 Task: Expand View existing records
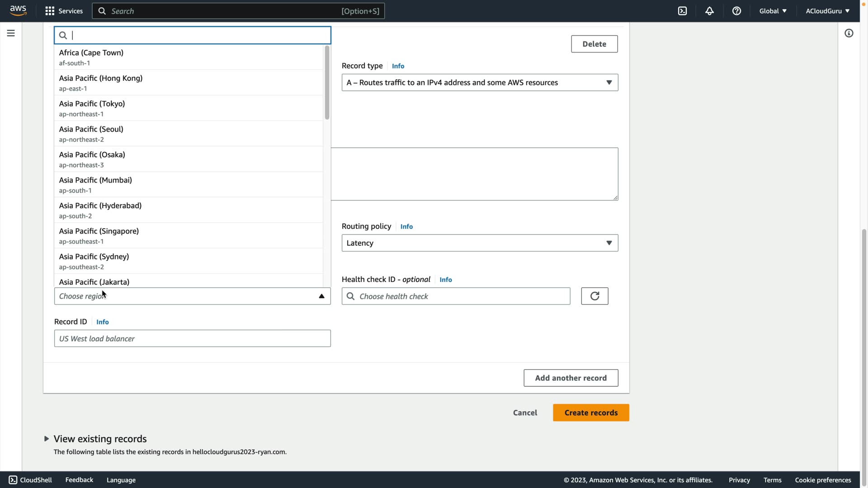point(100,439)
